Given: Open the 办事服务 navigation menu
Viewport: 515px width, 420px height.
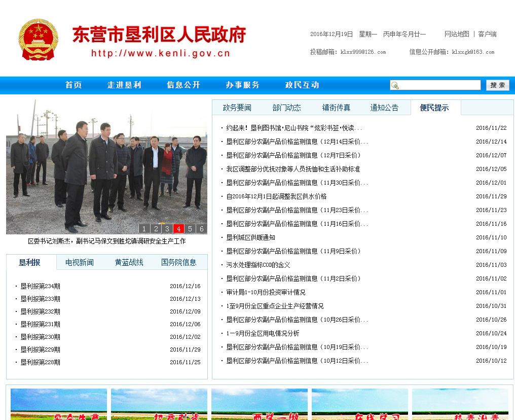Looking at the screenshot, I should pyautogui.click(x=243, y=85).
